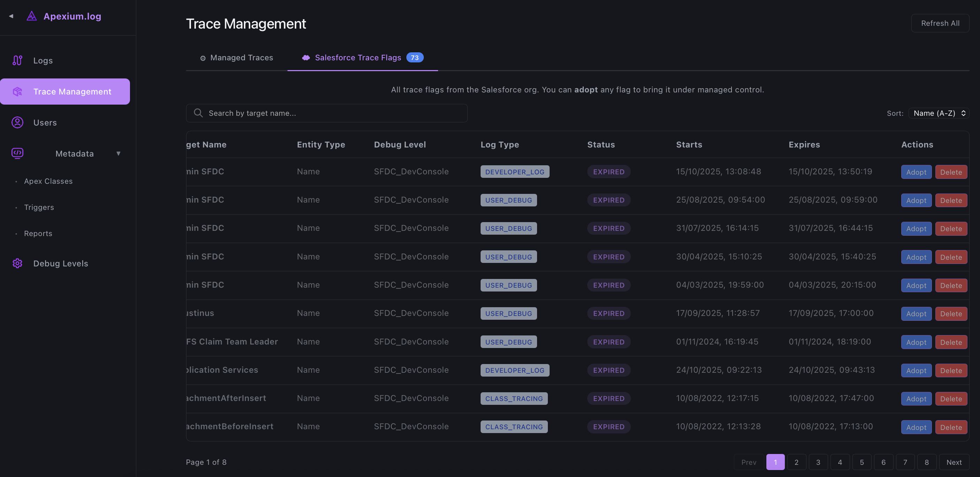Adopt the ustinus trace flag
This screenshot has height=477, width=980.
[x=916, y=314]
